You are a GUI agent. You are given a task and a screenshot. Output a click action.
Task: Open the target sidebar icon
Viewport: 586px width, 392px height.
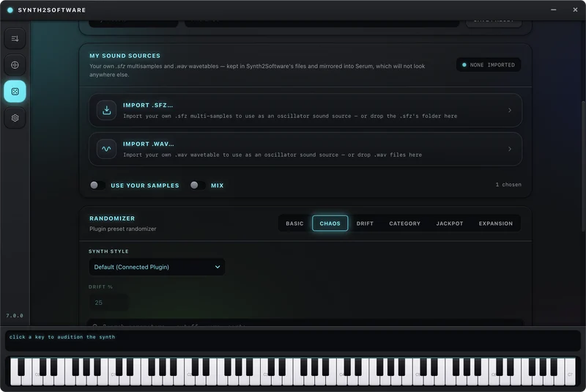pos(15,65)
